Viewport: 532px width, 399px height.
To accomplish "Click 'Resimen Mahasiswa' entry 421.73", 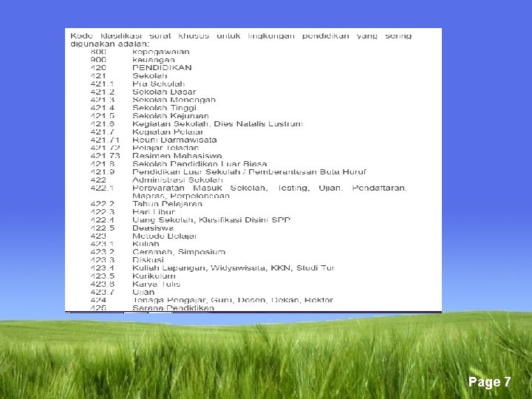I will coord(156,156).
